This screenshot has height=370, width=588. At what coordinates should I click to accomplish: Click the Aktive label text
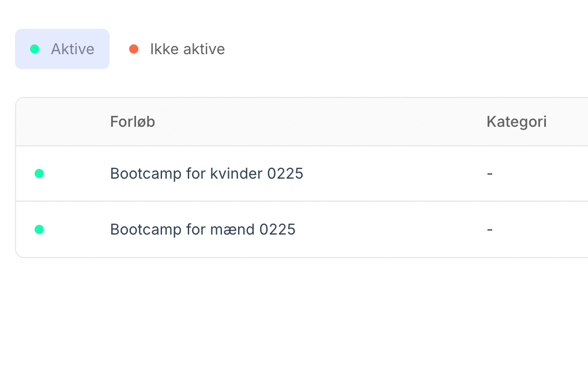point(73,49)
